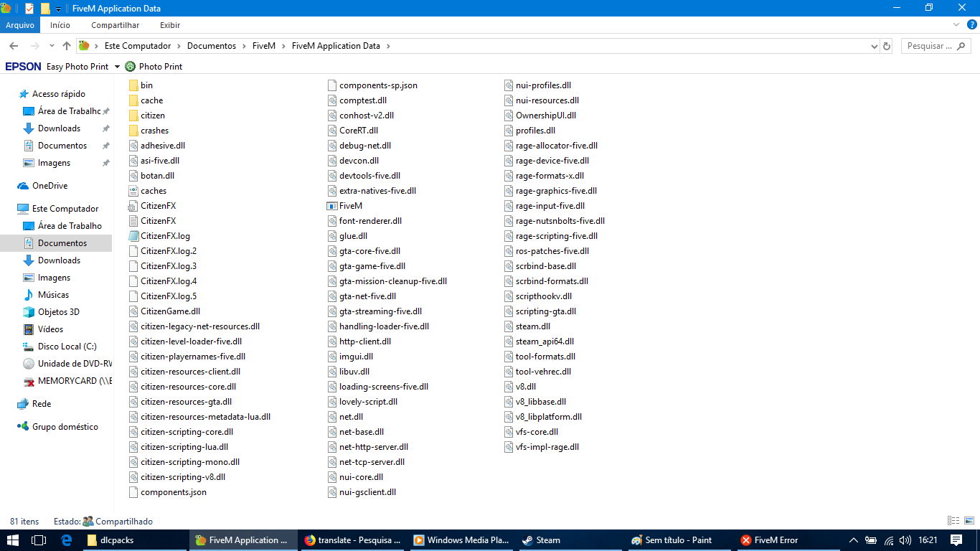
Task: Switch to FiveM Error taskbar window
Action: pos(788,540)
